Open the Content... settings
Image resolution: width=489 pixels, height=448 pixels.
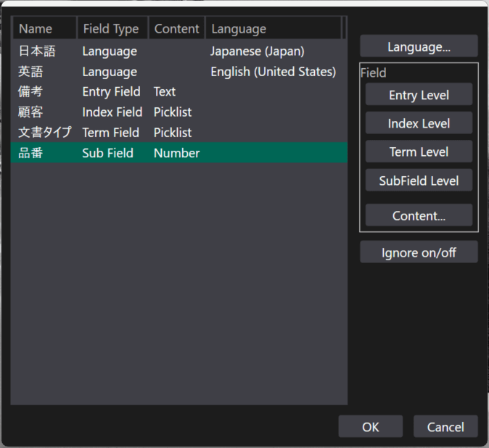pyautogui.click(x=419, y=215)
